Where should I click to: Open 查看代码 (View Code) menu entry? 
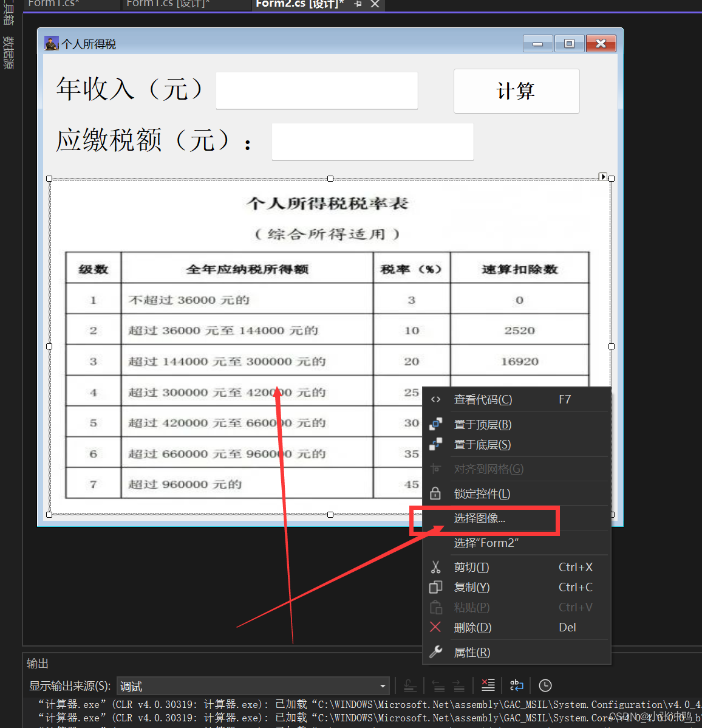516,400
